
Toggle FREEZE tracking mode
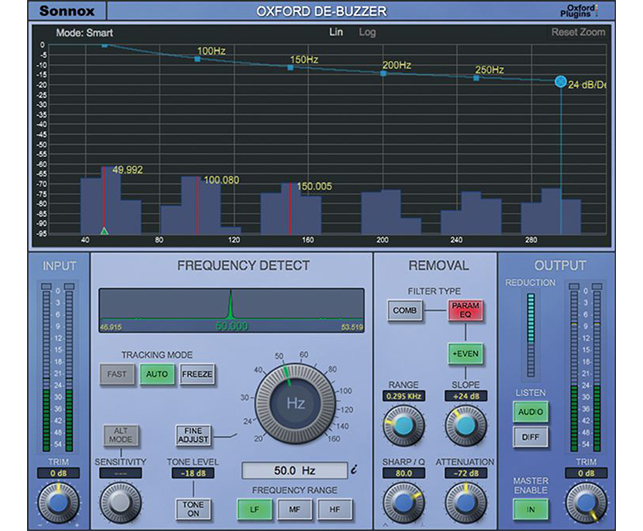coord(197,374)
